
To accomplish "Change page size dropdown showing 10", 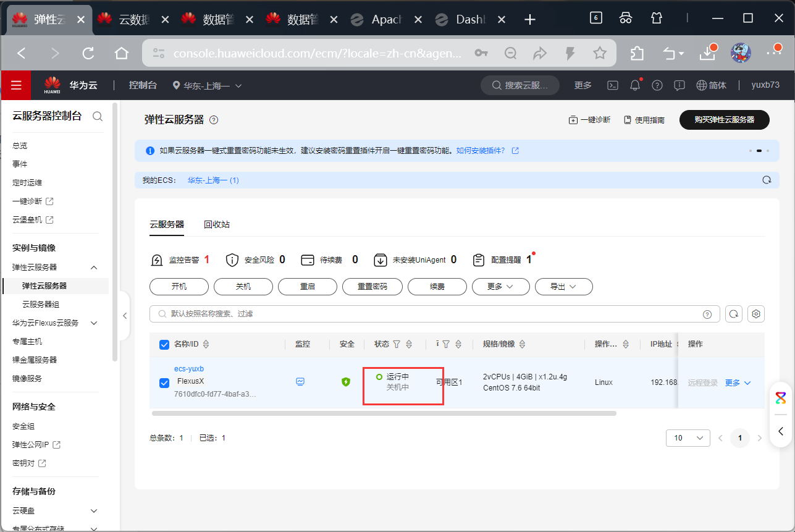I will [688, 438].
